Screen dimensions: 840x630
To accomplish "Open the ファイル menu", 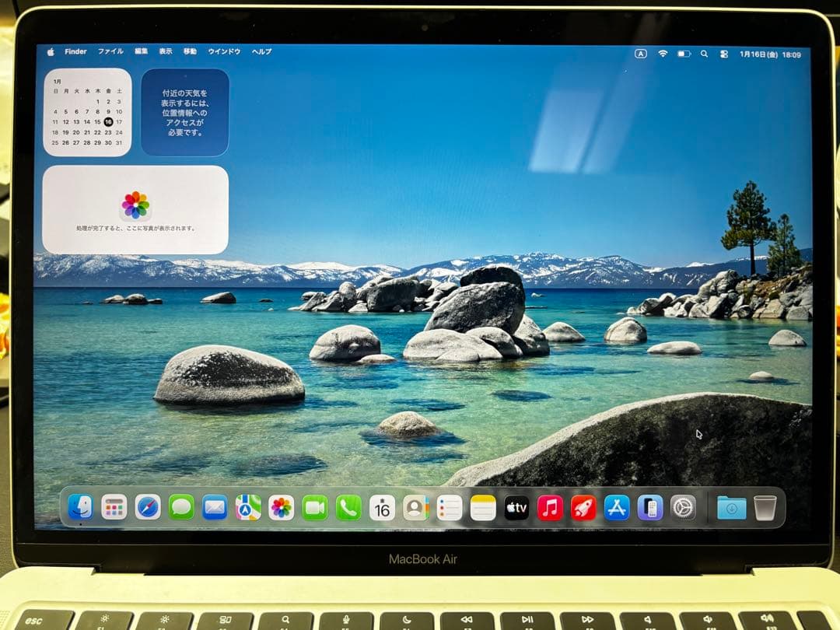I will [x=113, y=51].
